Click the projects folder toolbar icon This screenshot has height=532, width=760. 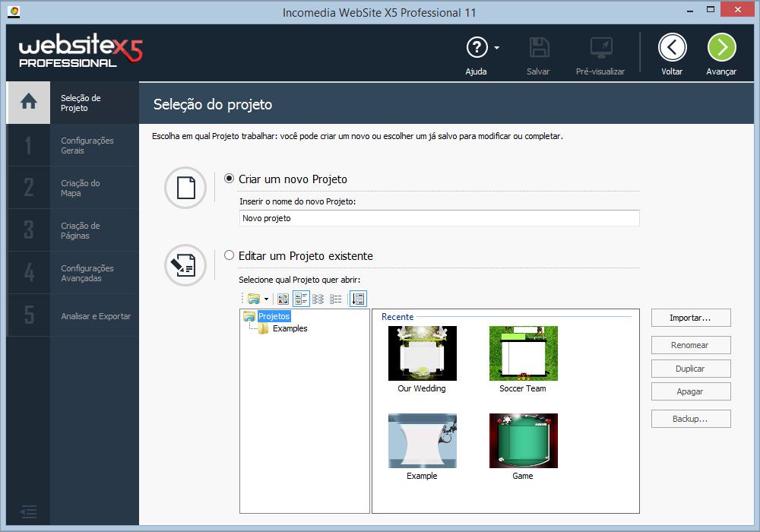[254, 299]
